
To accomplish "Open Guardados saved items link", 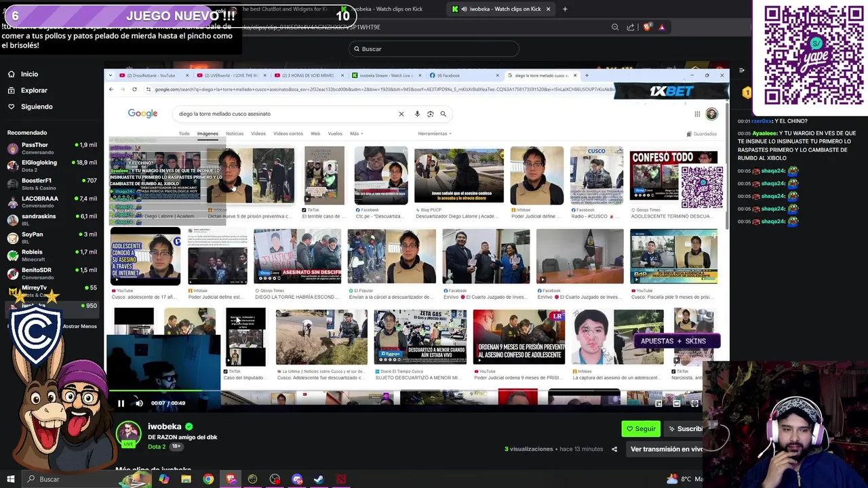I will click(x=702, y=134).
